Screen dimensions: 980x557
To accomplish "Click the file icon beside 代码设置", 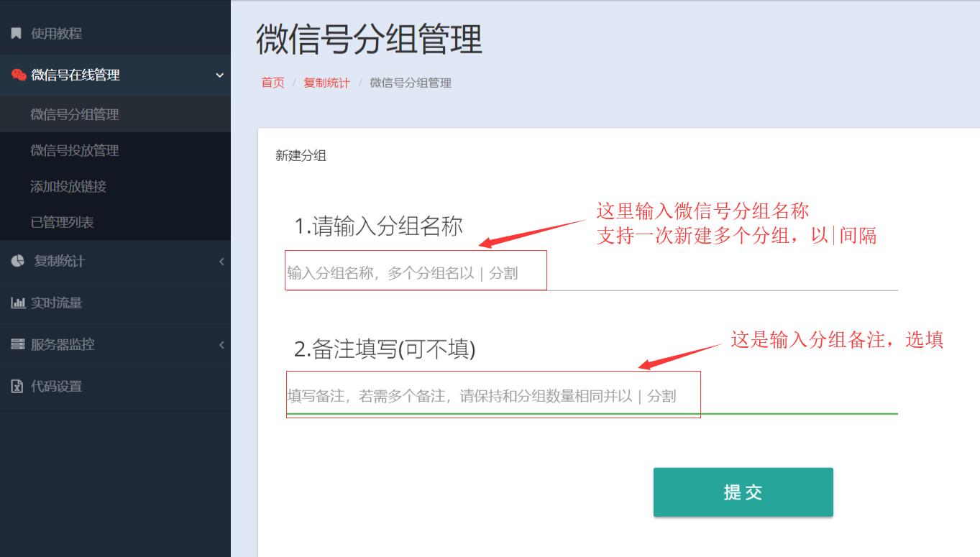I will 17,386.
